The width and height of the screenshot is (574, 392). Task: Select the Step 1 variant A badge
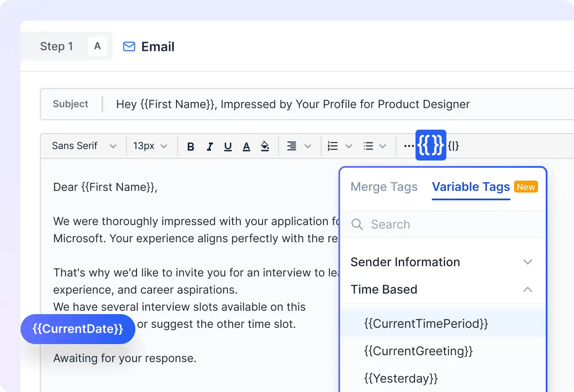click(98, 46)
